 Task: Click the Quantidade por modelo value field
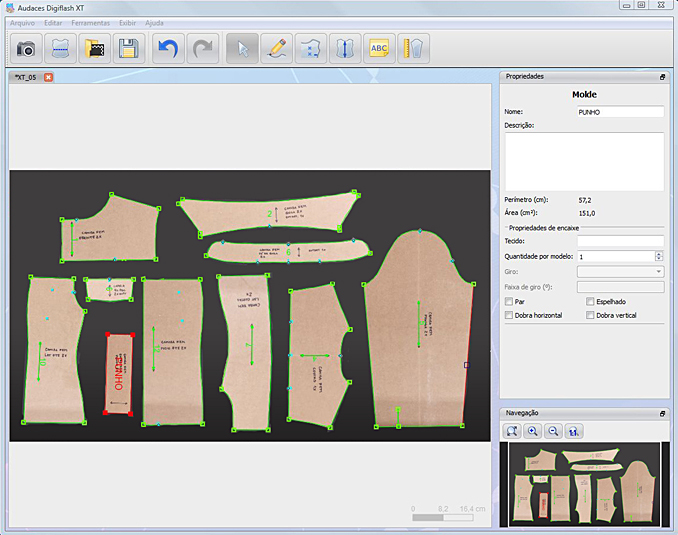pos(616,256)
